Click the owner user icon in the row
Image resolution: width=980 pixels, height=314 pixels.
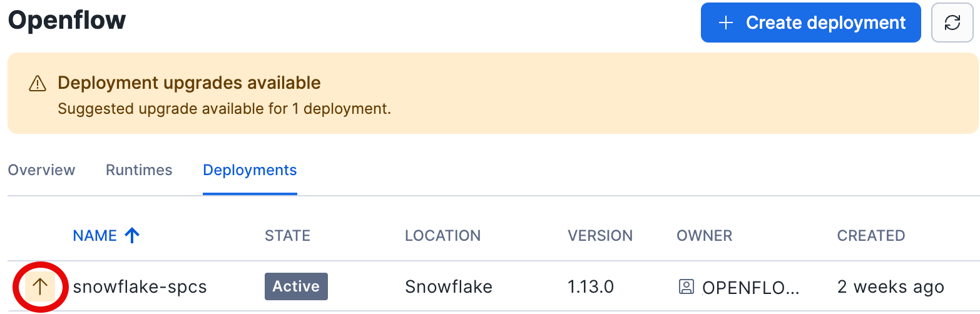[x=687, y=287]
